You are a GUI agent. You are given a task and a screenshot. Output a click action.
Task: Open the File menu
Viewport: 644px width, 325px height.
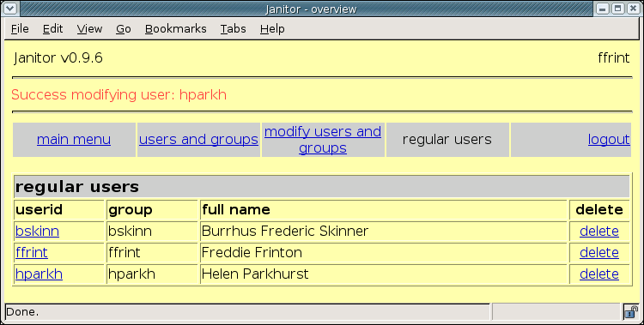[x=20, y=28]
